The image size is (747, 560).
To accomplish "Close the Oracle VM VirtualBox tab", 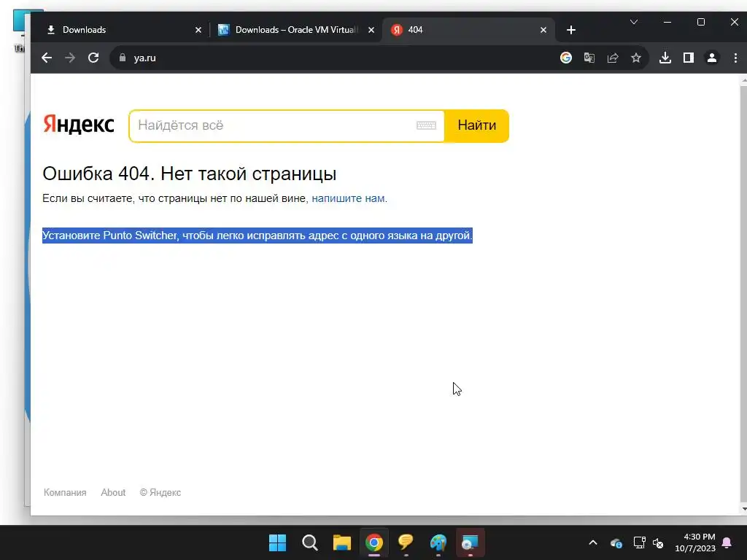I will (x=371, y=30).
